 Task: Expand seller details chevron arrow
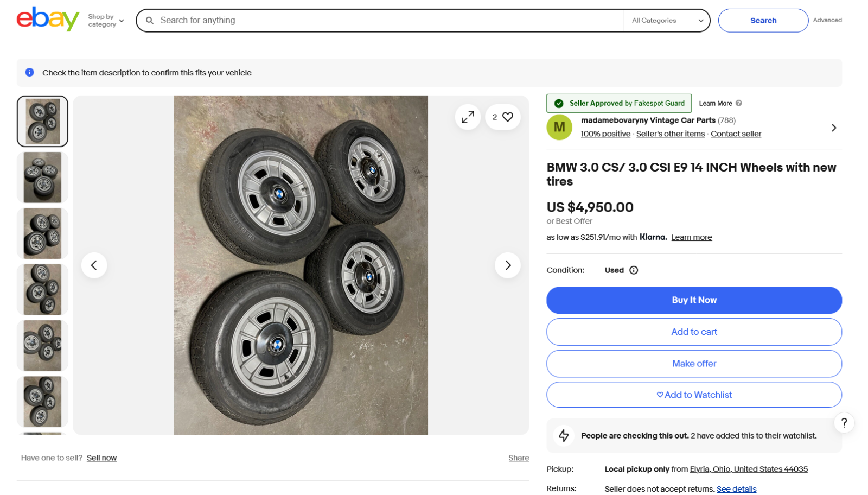(834, 128)
